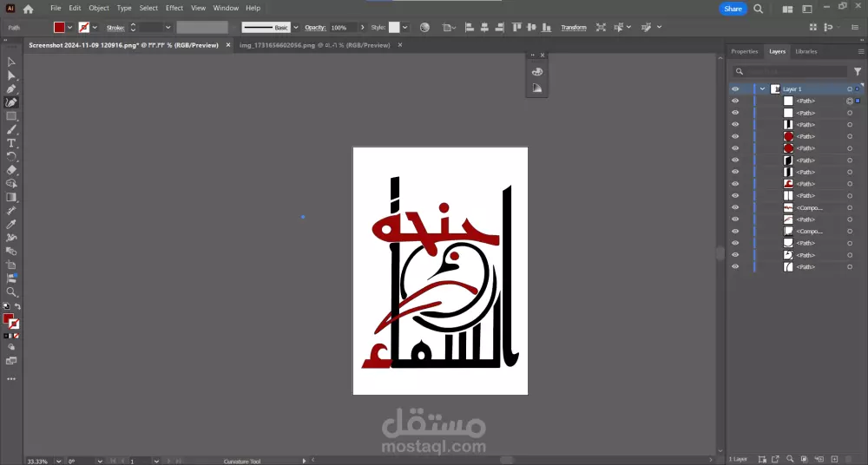Align selection to horizontal left
Image resolution: width=868 pixels, height=465 pixels.
coord(470,27)
